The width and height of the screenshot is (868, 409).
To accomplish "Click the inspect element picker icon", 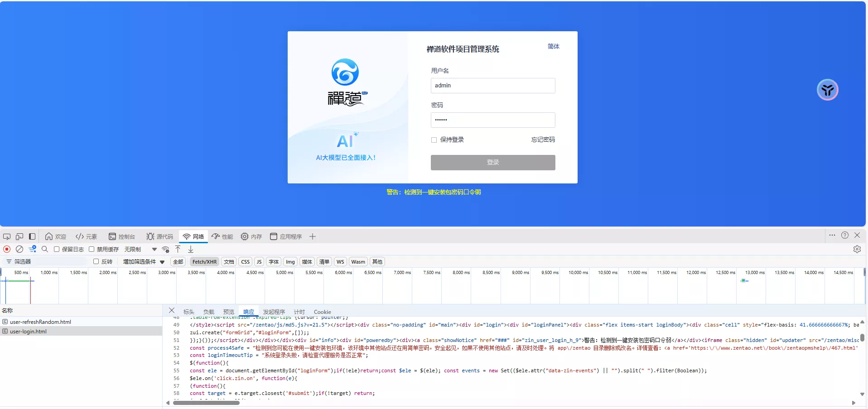I will coord(7,236).
